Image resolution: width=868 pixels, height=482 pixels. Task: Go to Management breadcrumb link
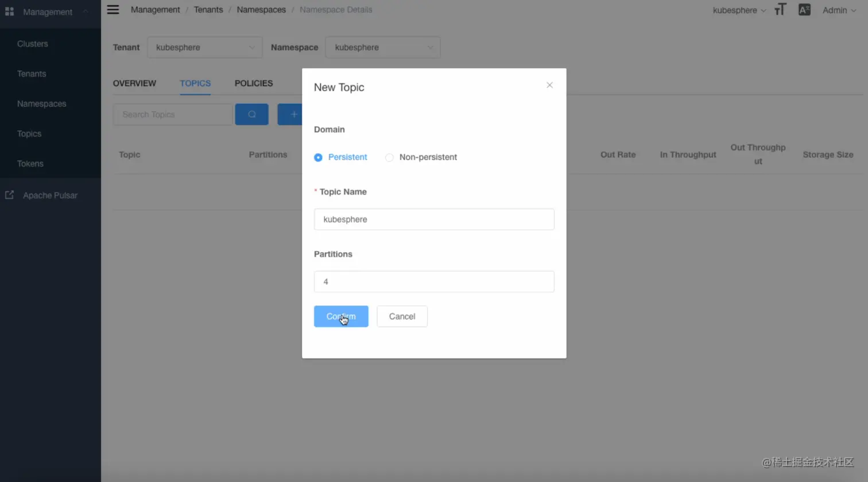click(155, 10)
